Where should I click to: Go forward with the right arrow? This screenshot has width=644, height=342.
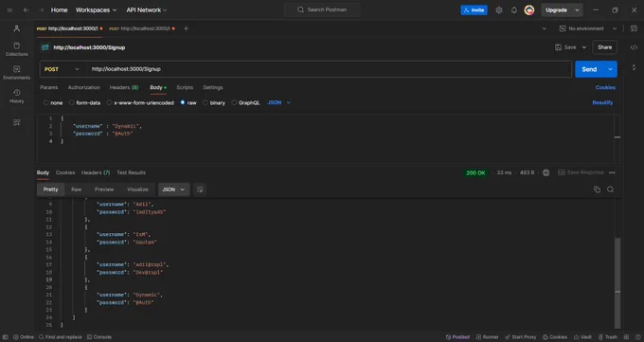(41, 9)
